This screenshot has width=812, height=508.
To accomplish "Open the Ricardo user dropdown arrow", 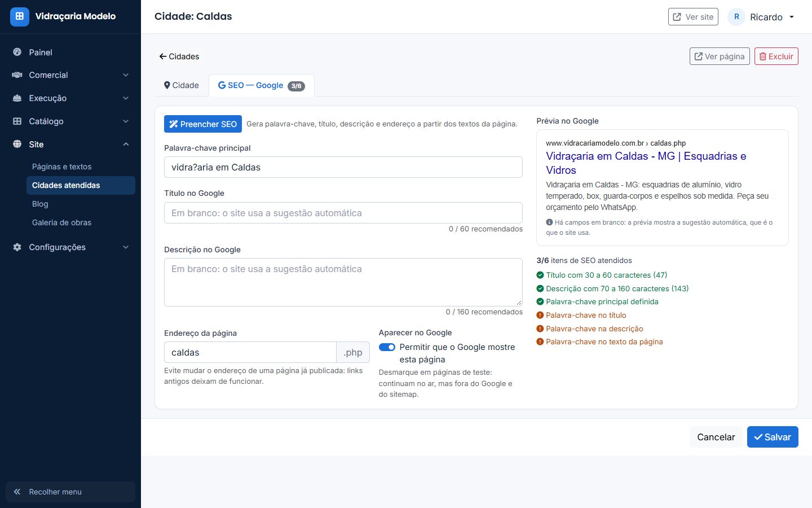I will [x=792, y=17].
